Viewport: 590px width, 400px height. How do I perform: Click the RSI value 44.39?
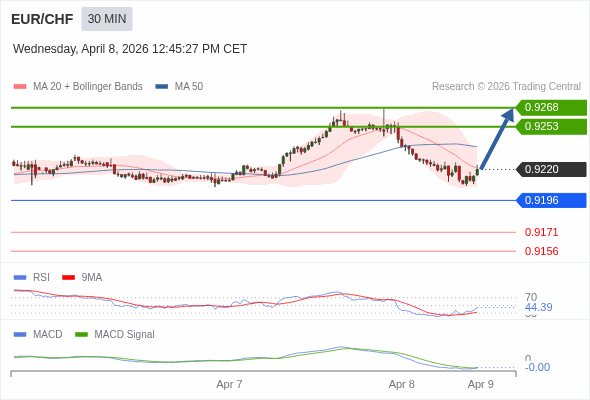[x=538, y=307]
